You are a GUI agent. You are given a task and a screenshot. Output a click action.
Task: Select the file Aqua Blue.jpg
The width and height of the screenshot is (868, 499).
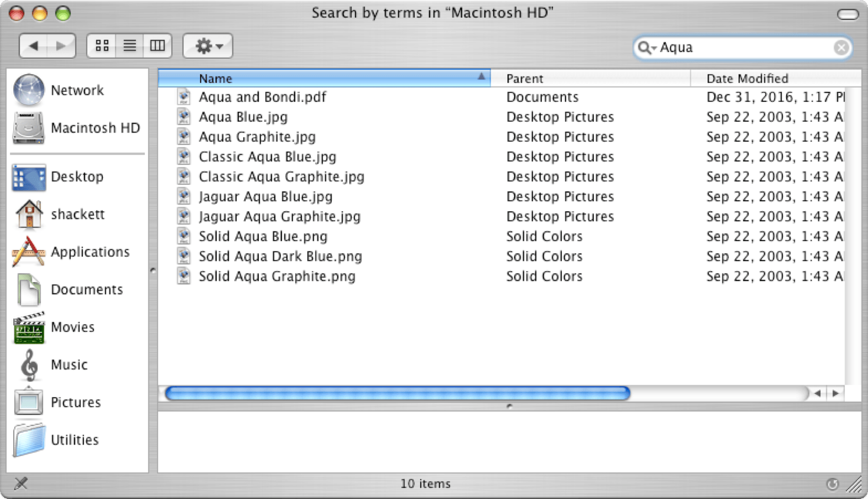[x=243, y=117]
